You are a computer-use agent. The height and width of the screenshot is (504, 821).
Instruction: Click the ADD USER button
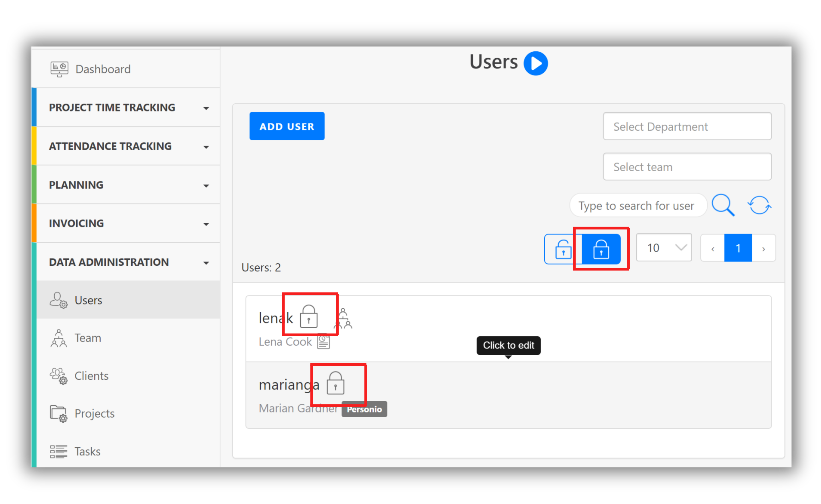tap(287, 126)
